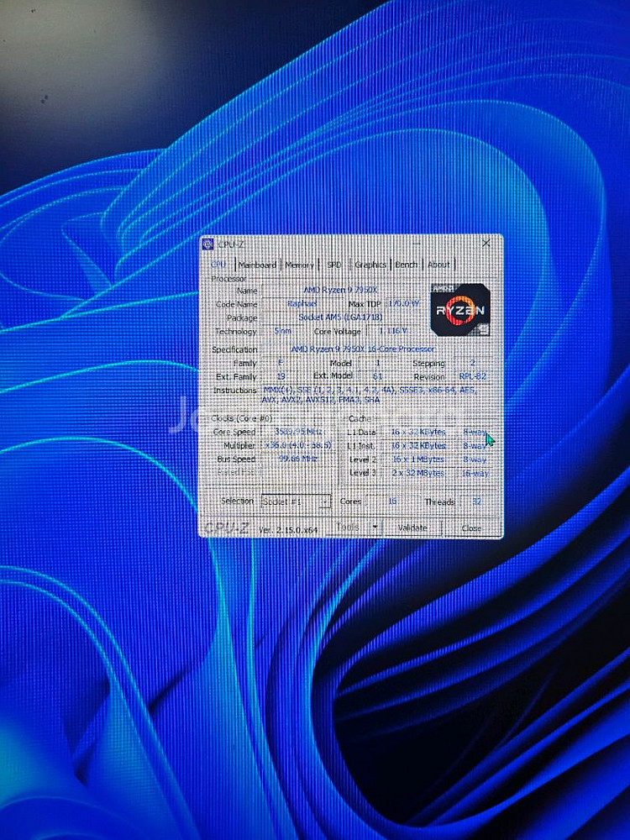Open the Bench tab
Image resolution: width=630 pixels, height=840 pixels.
coord(406,265)
